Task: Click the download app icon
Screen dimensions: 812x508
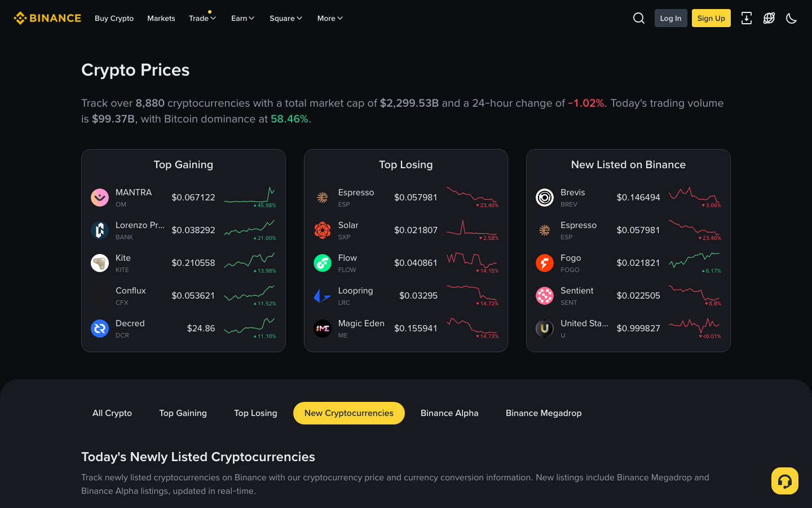Action: (x=747, y=18)
